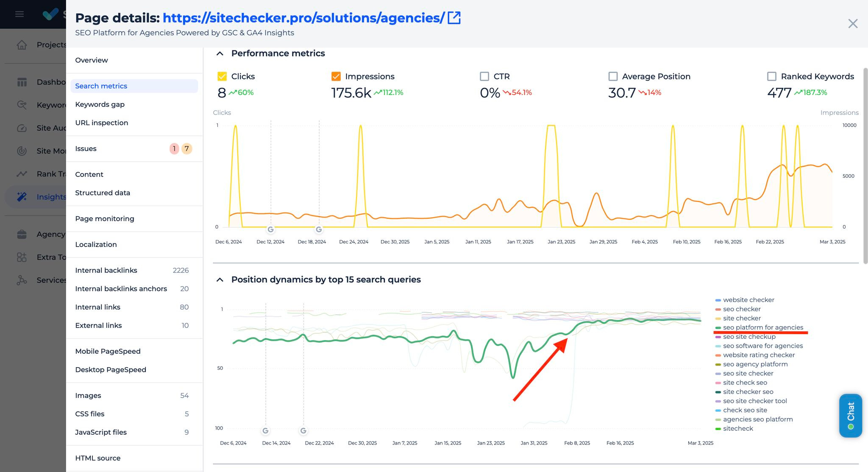The height and width of the screenshot is (472, 868).
Task: Click the Keywords sidebar icon
Action: point(22,105)
